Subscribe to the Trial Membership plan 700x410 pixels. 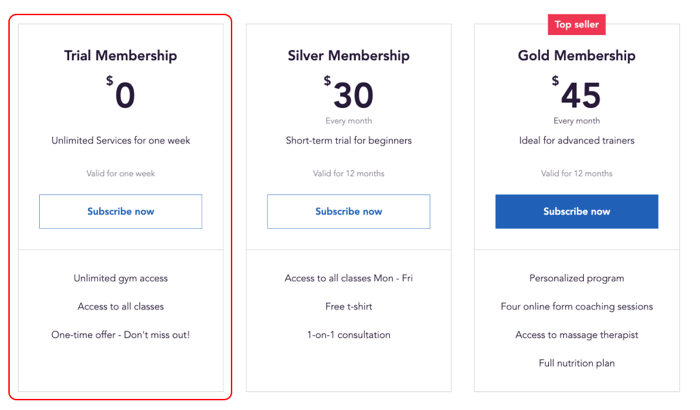(121, 211)
